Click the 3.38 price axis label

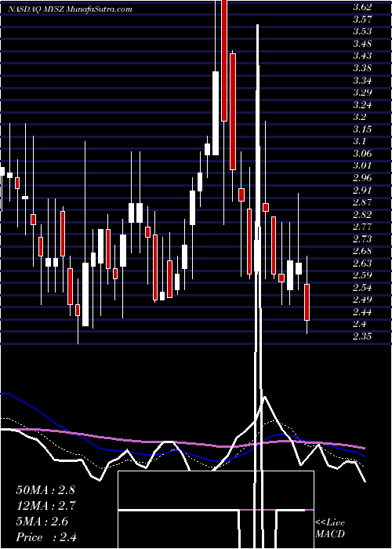coord(362,68)
